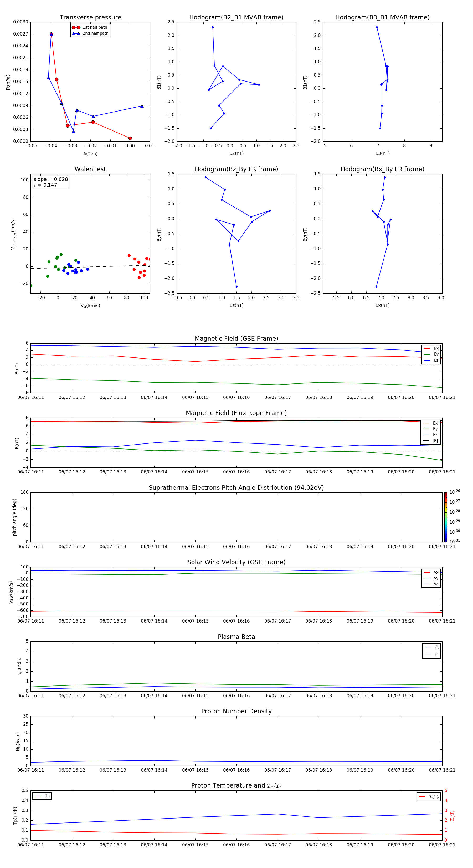Viewport: 473px width, 868px height.
Task: Click the "B3(nT)" x-axis label
Action: click(382, 154)
